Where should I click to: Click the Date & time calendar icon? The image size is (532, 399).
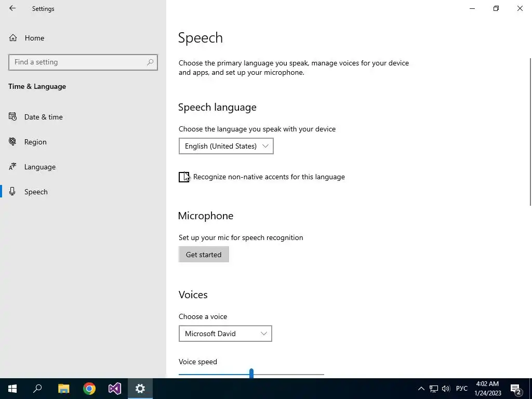click(12, 117)
